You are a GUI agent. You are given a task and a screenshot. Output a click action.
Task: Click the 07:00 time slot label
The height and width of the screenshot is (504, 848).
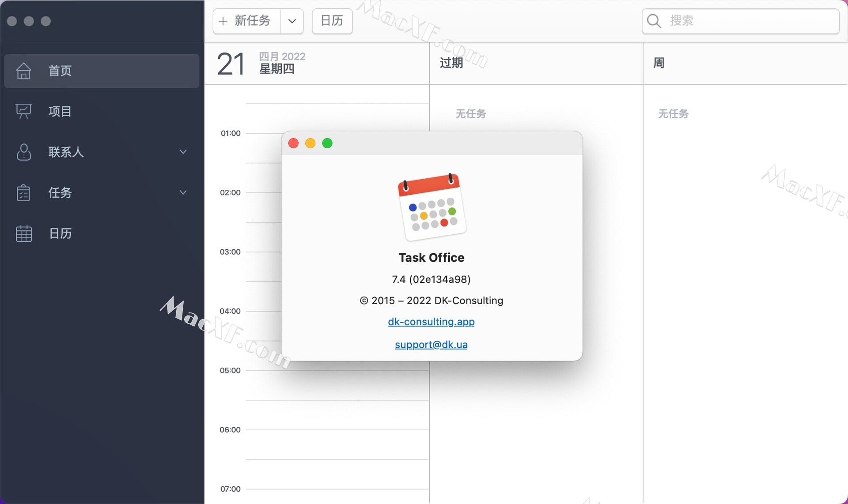click(231, 489)
